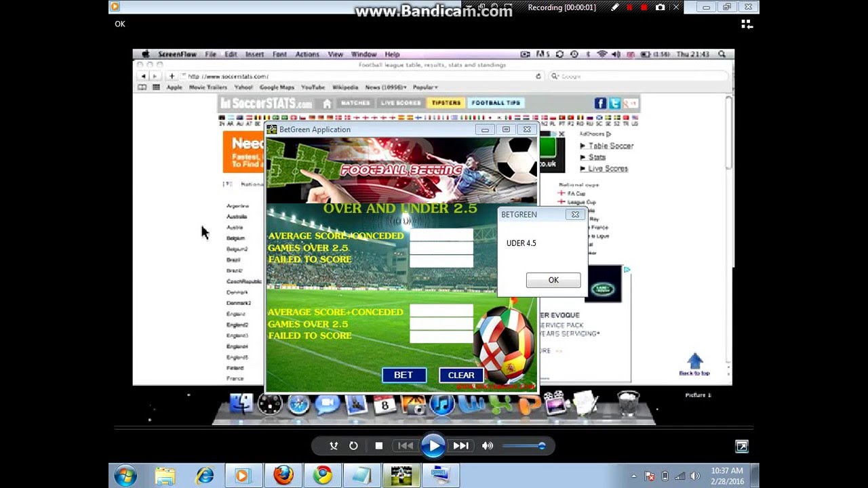Switch player to Now Playing mini view icon
The width and height of the screenshot is (868, 488).
[x=742, y=446]
